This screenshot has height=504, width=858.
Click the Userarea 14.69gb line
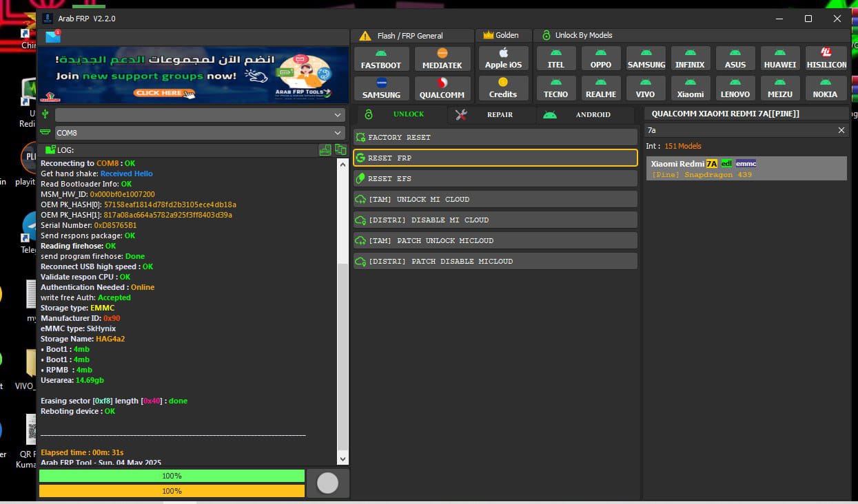72,380
